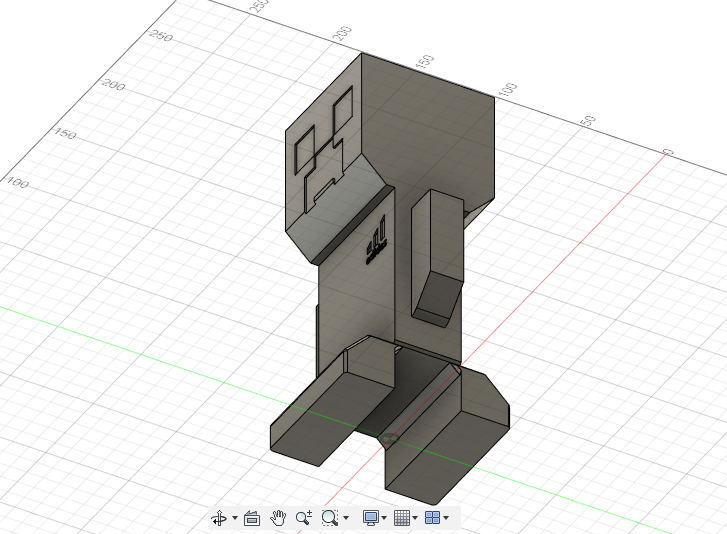Open Grid and Snaps settings icon

coord(402,518)
